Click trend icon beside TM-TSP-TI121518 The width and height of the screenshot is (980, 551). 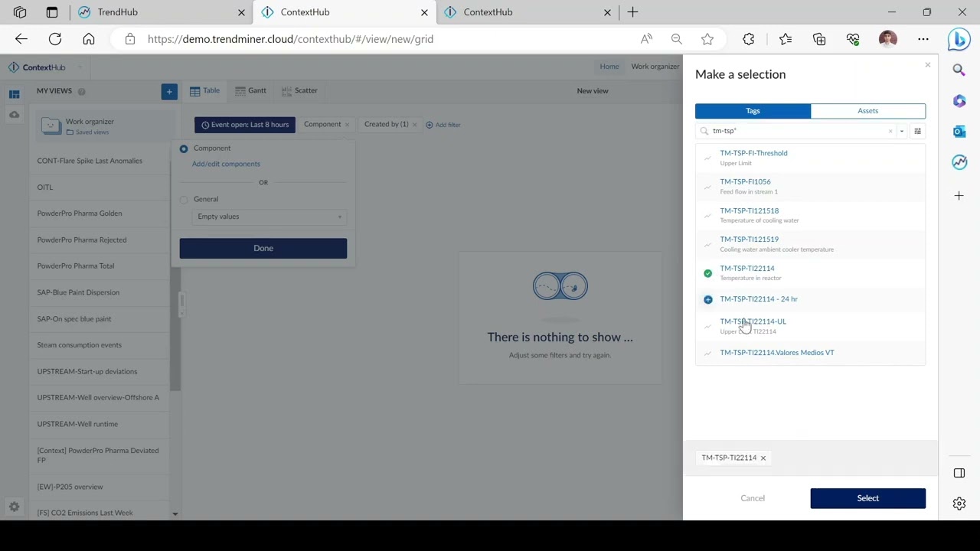(x=707, y=216)
